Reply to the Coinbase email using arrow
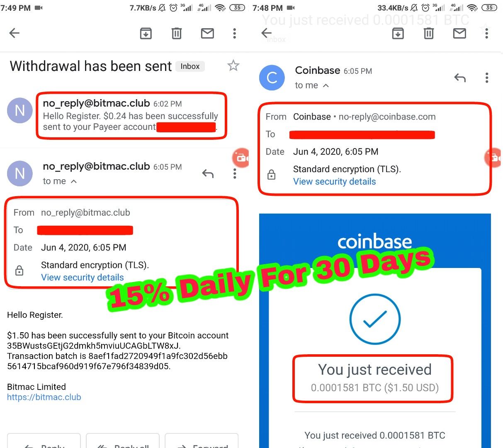 (x=460, y=78)
